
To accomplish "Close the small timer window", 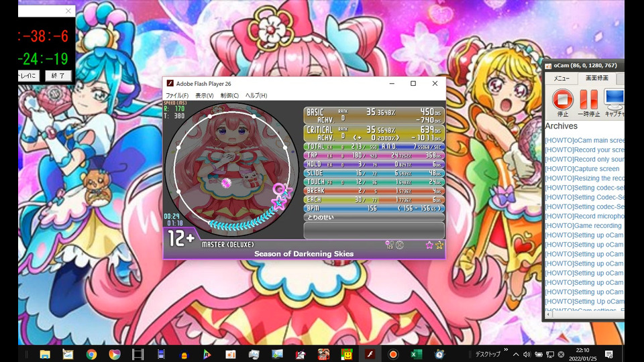I will tap(68, 11).
